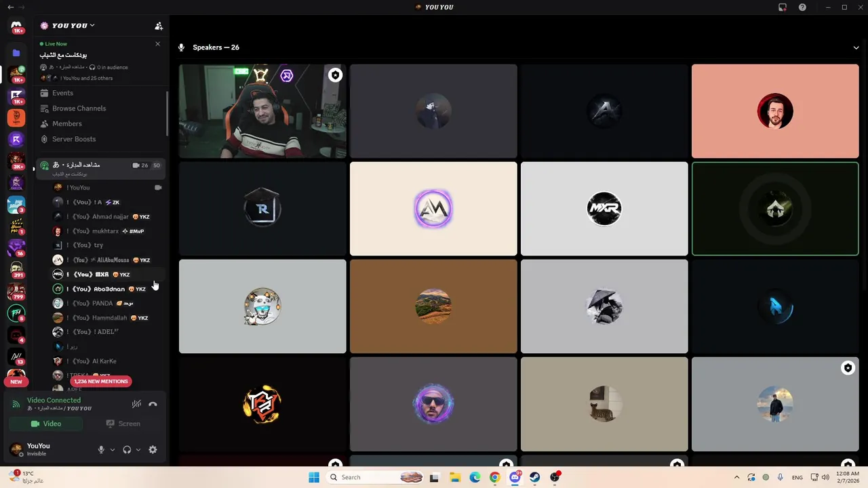
Task: Open Discord direct messages home icon
Action: pos(16,26)
